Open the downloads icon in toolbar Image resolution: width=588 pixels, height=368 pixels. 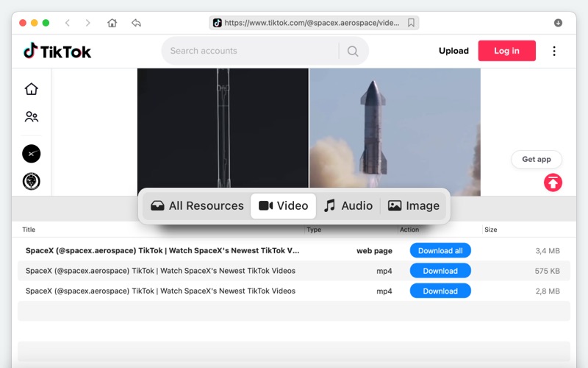558,23
